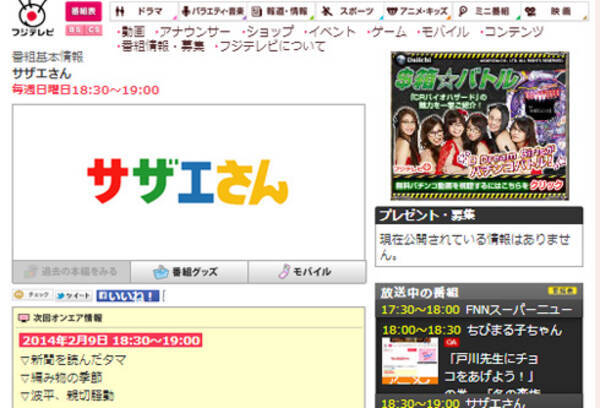Click the お宝バトル pachinko ad banner
The width and height of the screenshot is (600, 408).
(x=480, y=126)
